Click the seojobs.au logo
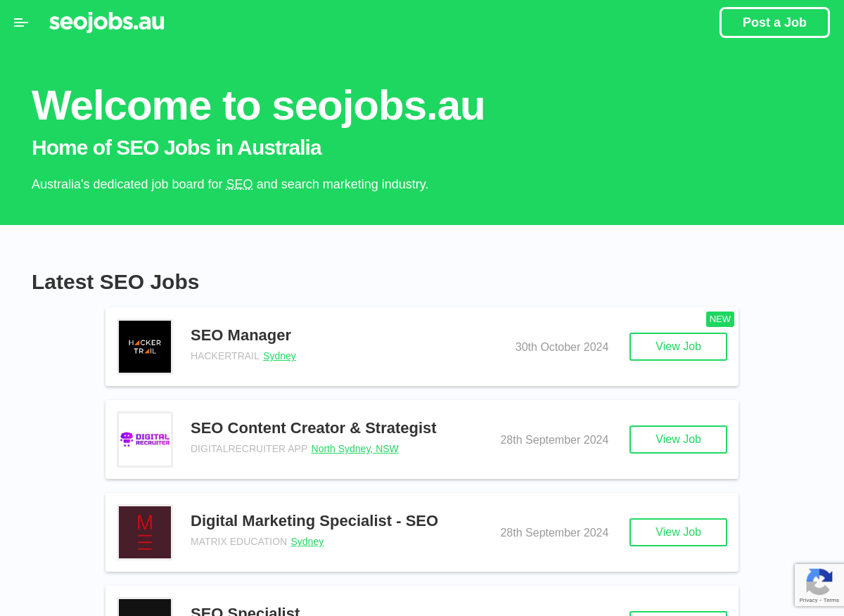844x616 pixels. pyautogui.click(x=107, y=23)
